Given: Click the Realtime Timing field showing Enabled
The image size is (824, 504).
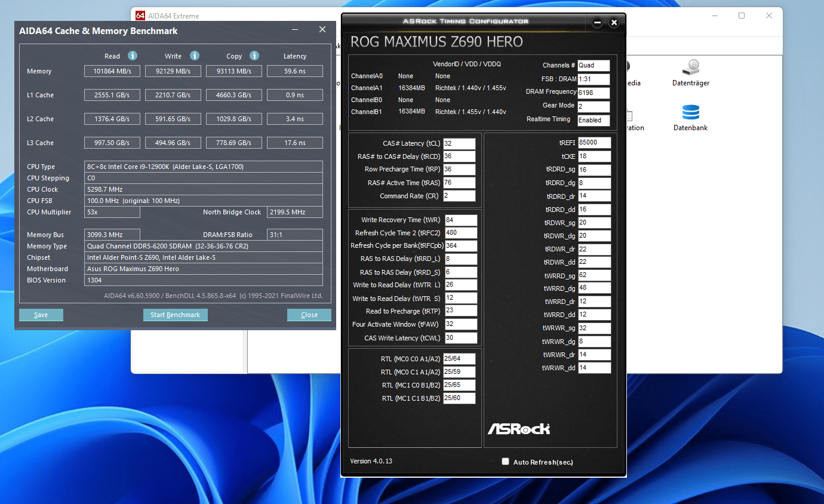Looking at the screenshot, I should pos(594,120).
